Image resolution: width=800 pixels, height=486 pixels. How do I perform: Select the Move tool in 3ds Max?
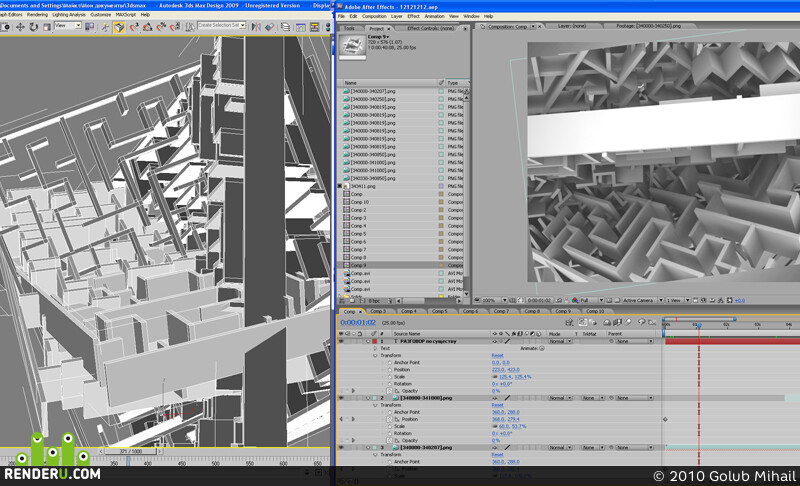point(20,27)
